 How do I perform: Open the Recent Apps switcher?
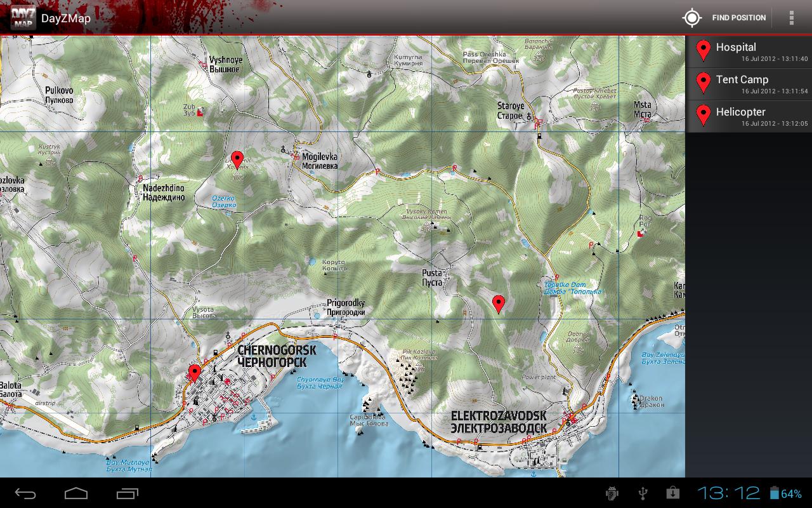pos(128,493)
